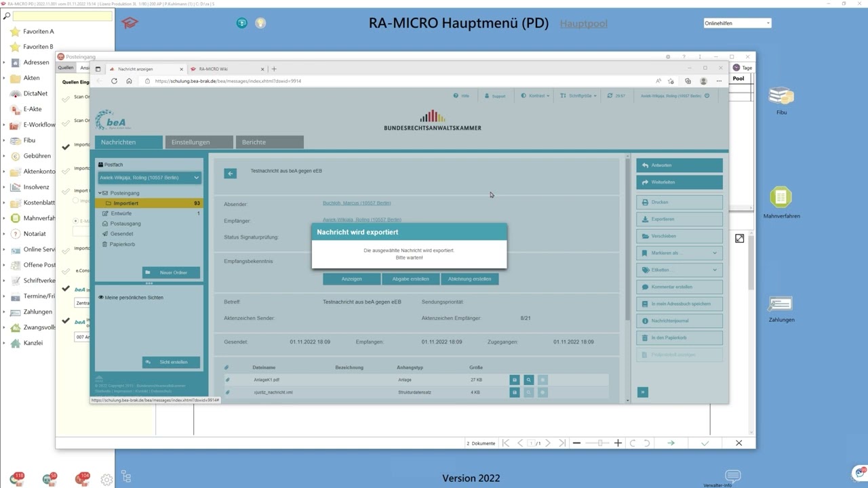
Task: Go to next document in the Posteingang viewer
Action: click(548, 443)
